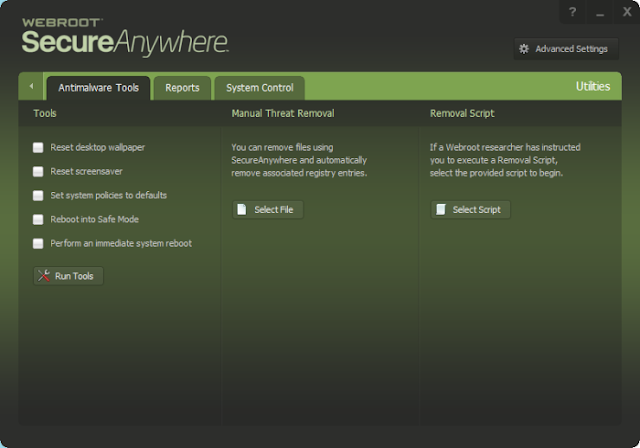Click the Run Tools button

(x=68, y=276)
